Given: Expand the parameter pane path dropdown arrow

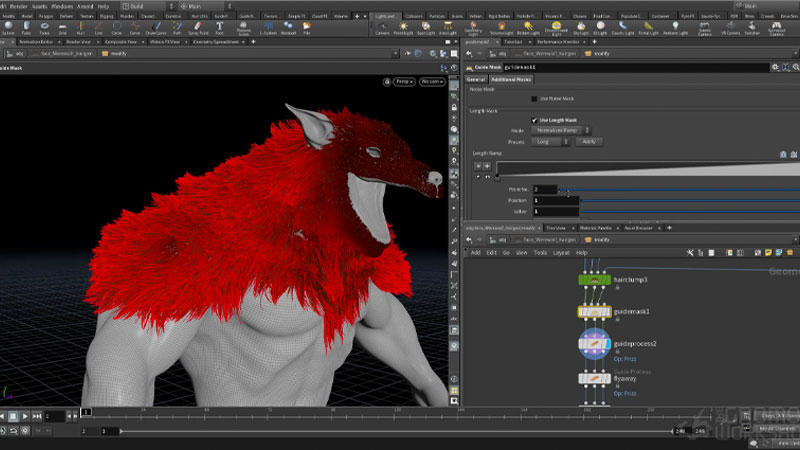Looking at the screenshot, I should pos(795,54).
